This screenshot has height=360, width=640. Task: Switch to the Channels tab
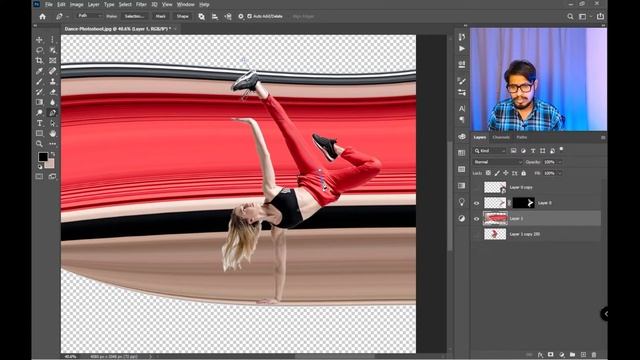pyautogui.click(x=501, y=137)
